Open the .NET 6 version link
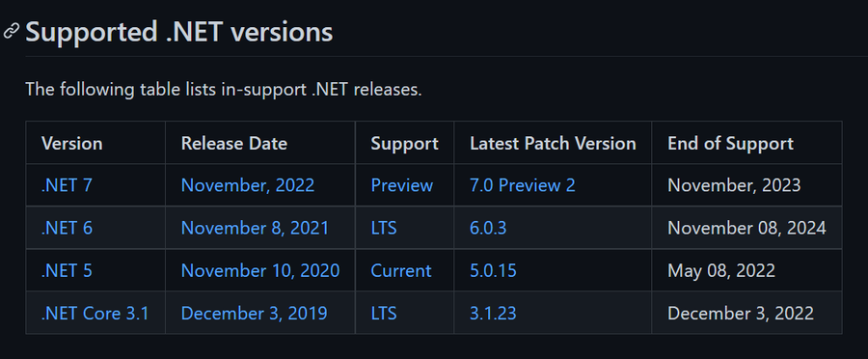 67,228
